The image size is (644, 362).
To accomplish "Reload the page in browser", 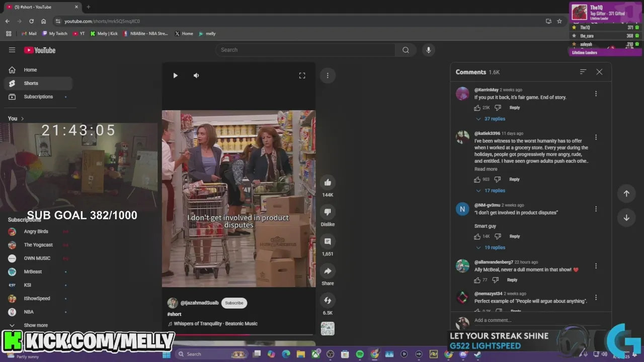I will (31, 21).
